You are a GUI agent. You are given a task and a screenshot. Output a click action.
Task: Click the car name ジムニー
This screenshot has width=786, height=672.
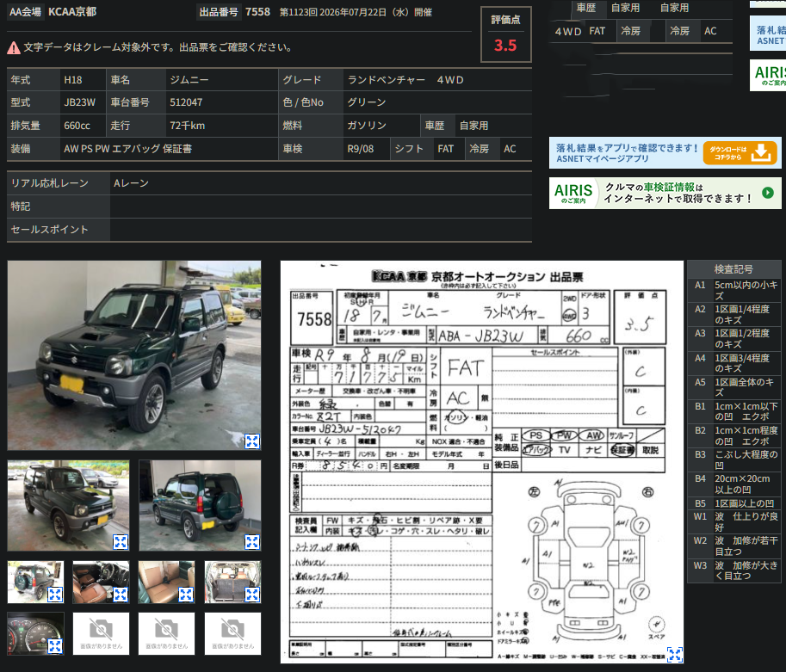189,80
